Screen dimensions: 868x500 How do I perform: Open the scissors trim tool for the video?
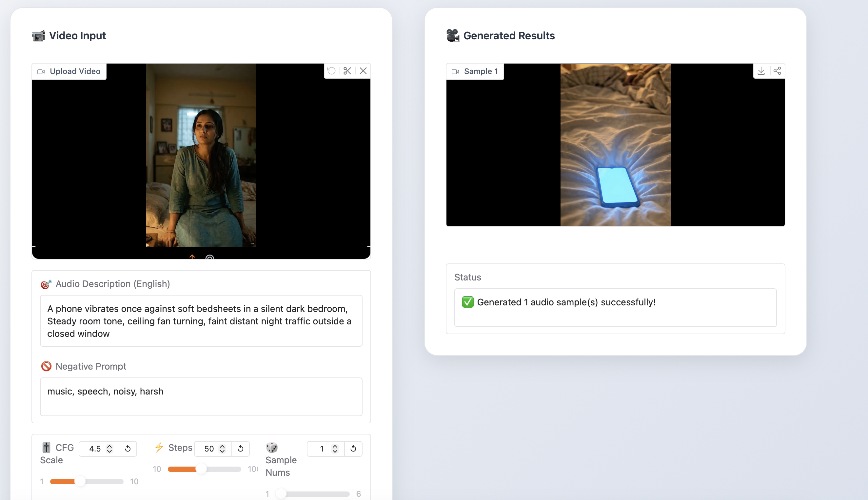coord(347,71)
